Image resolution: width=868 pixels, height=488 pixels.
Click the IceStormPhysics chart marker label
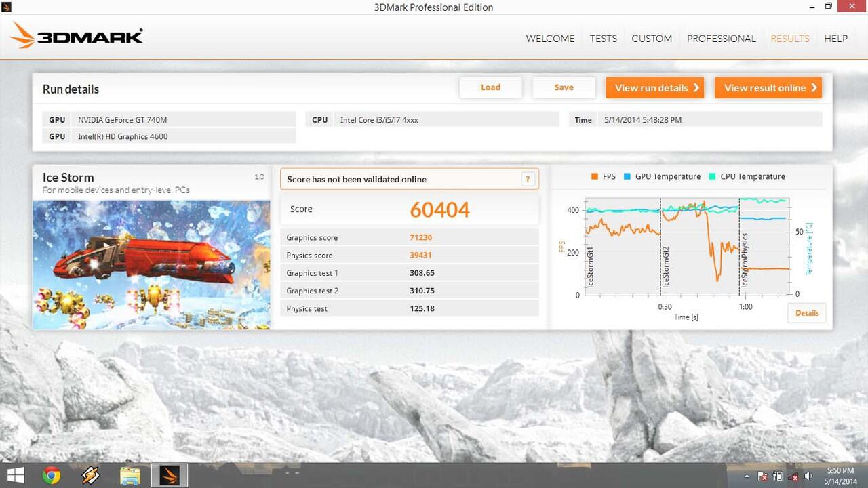pos(745,261)
